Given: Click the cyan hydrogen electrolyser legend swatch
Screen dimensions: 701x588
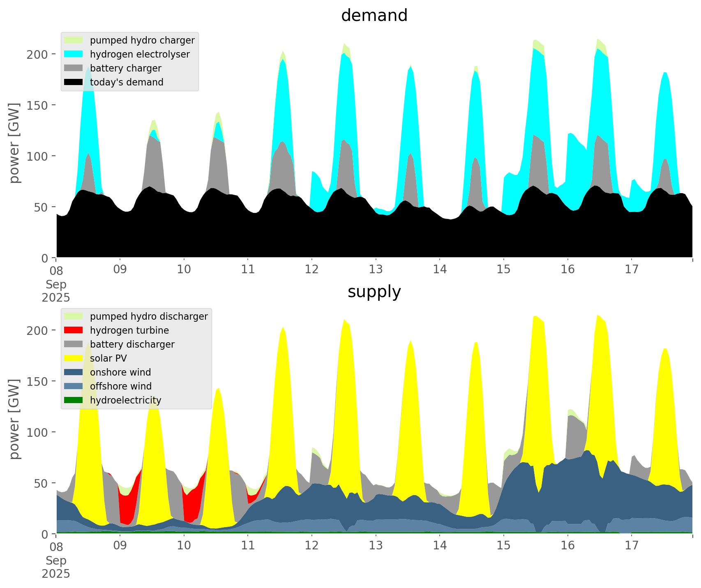Looking at the screenshot, I should 74,54.
